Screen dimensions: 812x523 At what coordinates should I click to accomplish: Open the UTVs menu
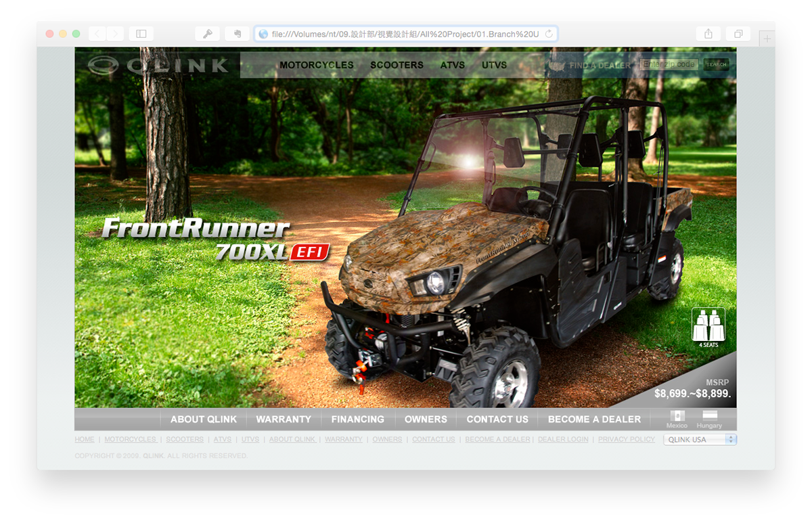(494, 66)
